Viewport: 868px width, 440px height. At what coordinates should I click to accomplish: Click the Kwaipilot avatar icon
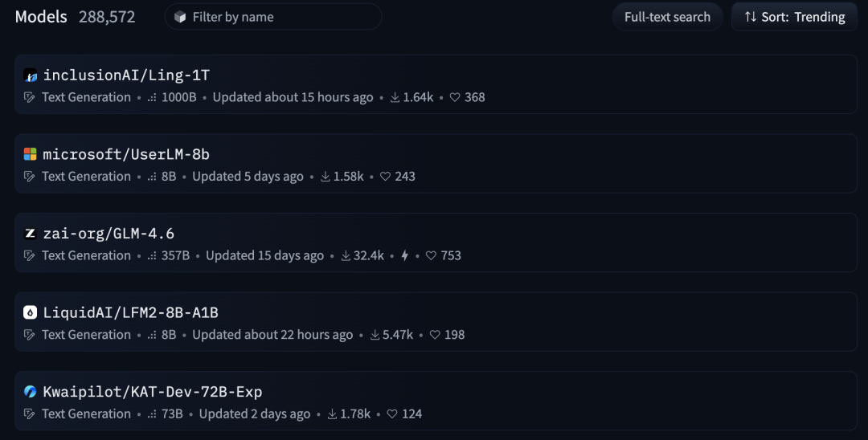[x=31, y=392]
